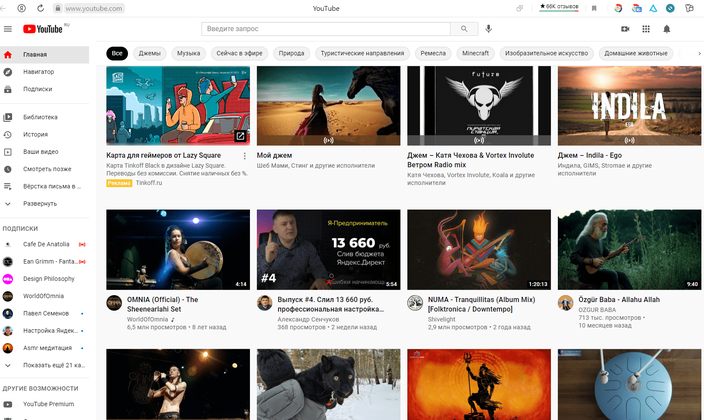This screenshot has width=704, height=420.
Task: Open the Shivelight channel avatar
Action: click(x=415, y=303)
